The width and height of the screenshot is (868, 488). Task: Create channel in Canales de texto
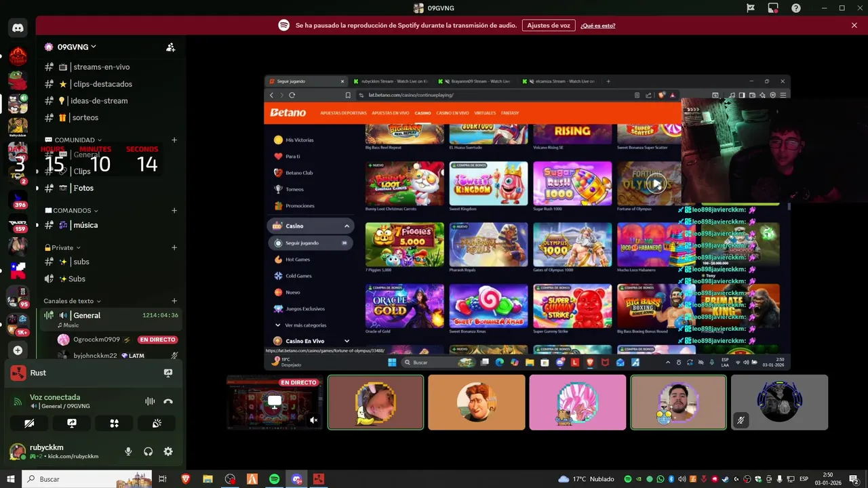coord(174,301)
